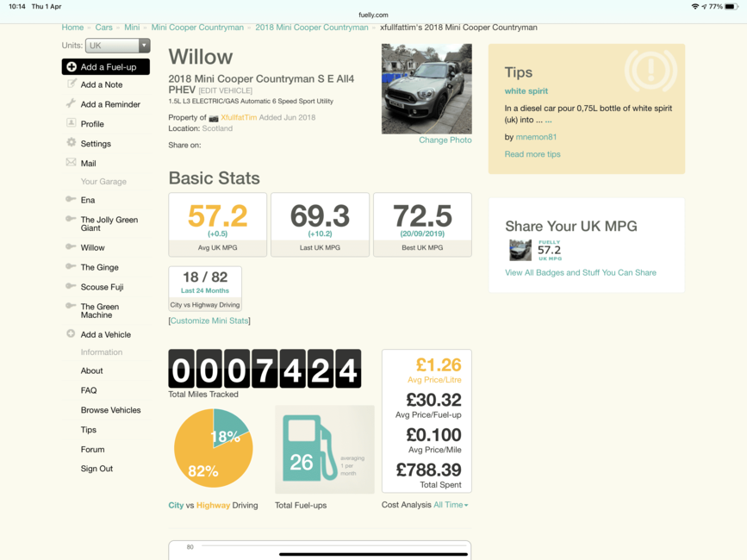
Task: Click the small car badge thumbnail under Share Your UK MPG
Action: [520, 250]
